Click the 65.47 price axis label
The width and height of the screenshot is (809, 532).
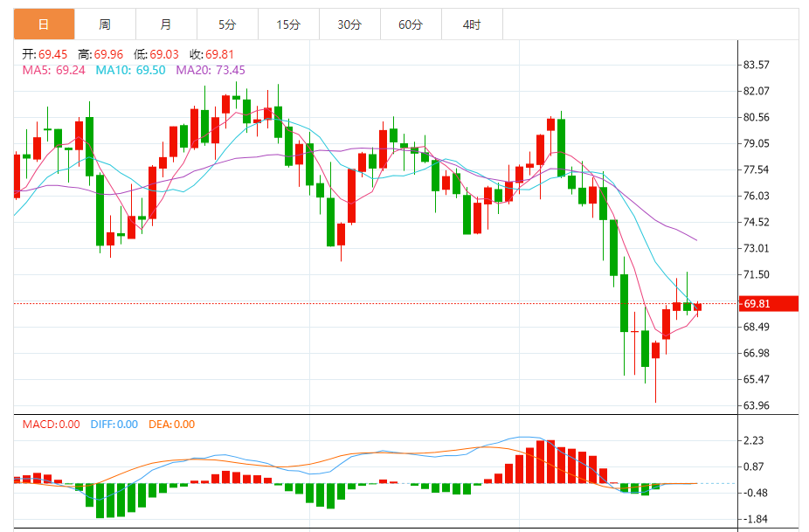[x=756, y=379]
